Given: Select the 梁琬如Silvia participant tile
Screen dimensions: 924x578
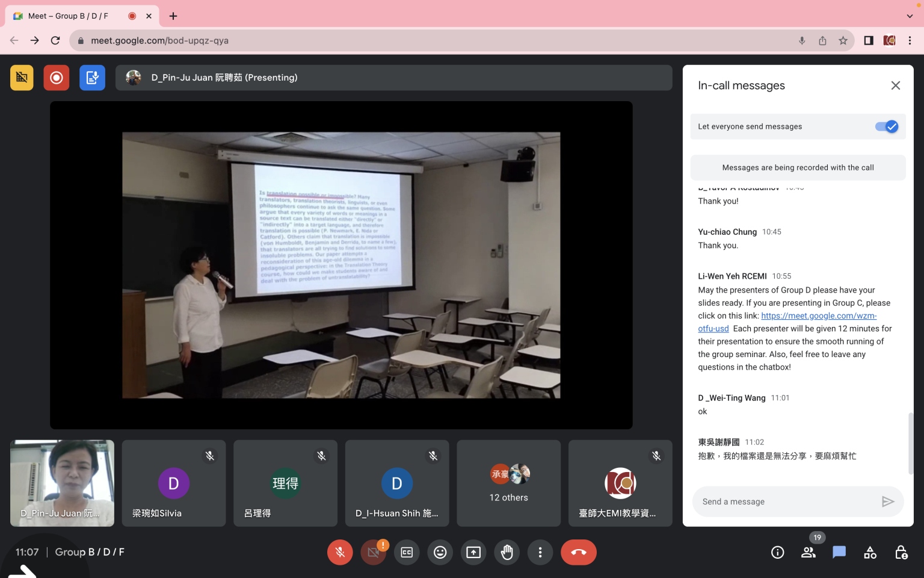Looking at the screenshot, I should tap(174, 483).
